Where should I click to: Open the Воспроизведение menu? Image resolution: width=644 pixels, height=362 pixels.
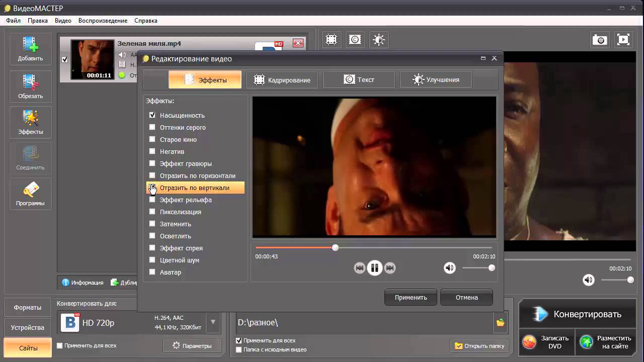coord(103,21)
